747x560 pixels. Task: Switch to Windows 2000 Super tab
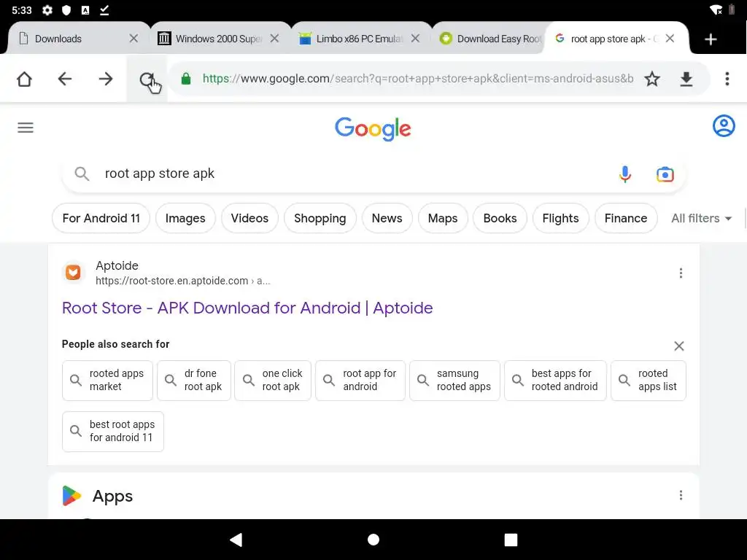click(x=219, y=39)
